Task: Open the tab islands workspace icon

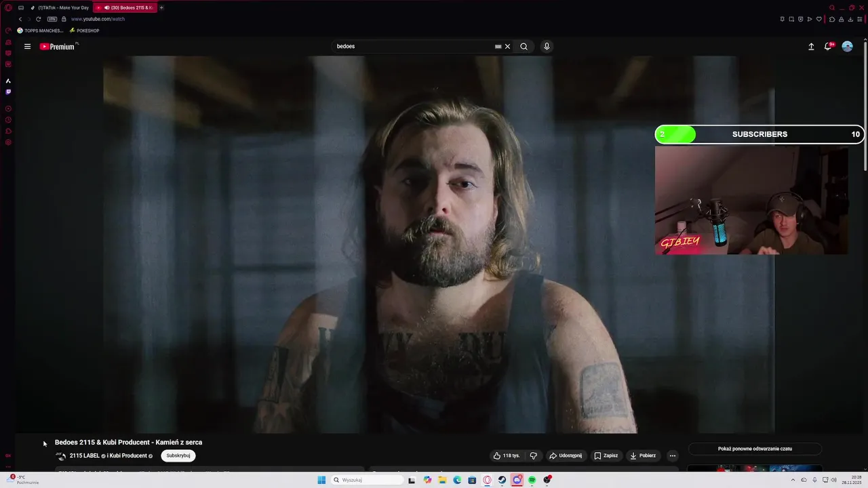Action: (21, 7)
